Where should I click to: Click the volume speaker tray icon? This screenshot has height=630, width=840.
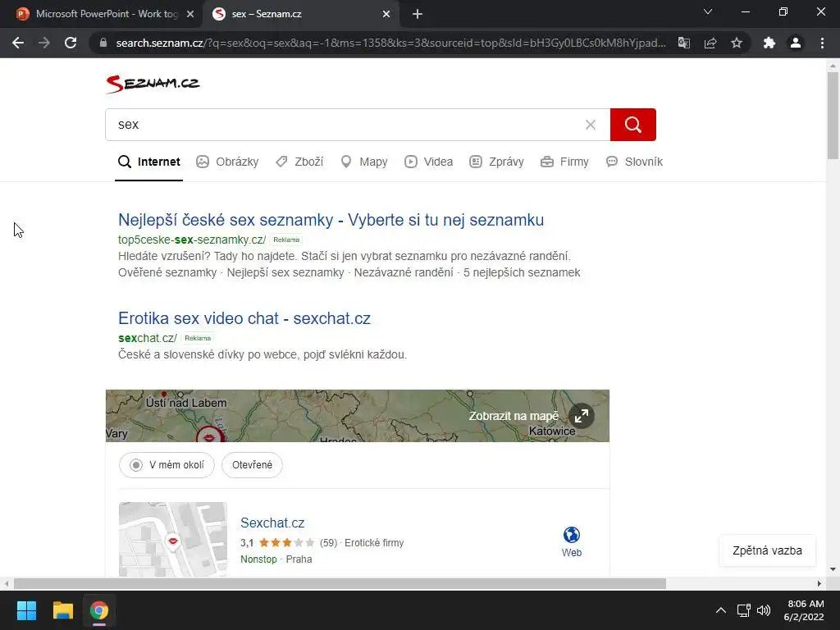[x=764, y=610]
